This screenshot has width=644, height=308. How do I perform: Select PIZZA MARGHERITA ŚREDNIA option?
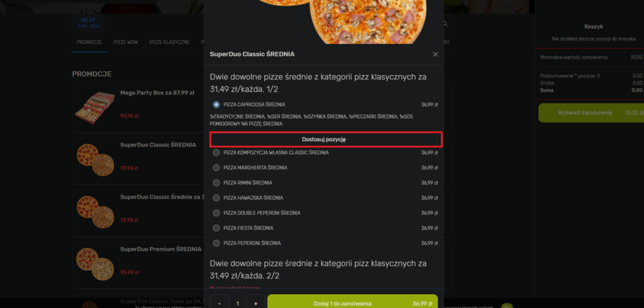[216, 168]
